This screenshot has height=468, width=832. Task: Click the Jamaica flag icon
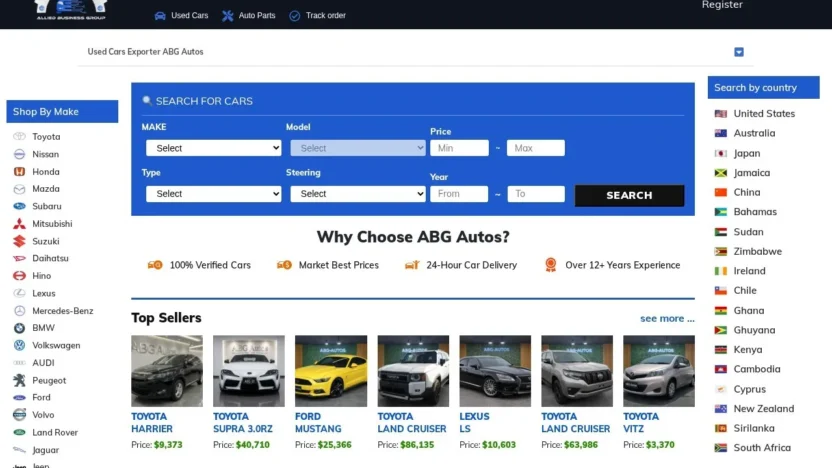click(721, 173)
